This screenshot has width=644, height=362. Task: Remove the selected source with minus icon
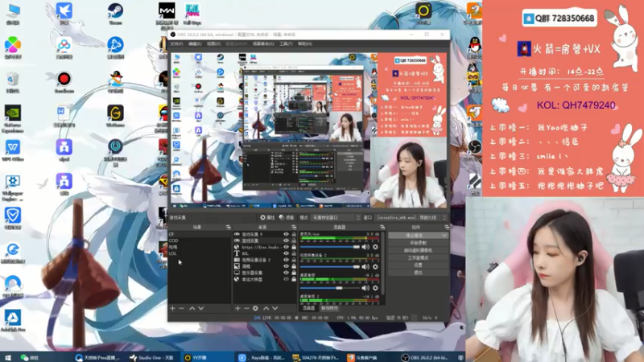coord(246,308)
